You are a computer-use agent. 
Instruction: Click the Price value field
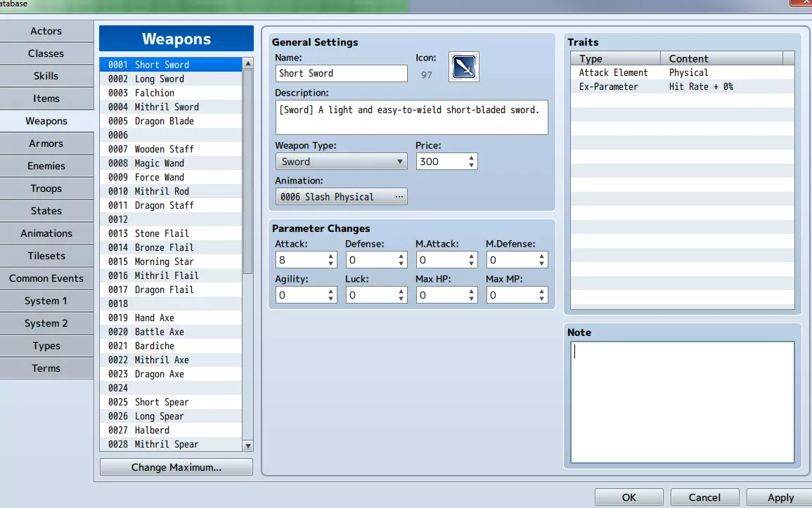click(442, 162)
